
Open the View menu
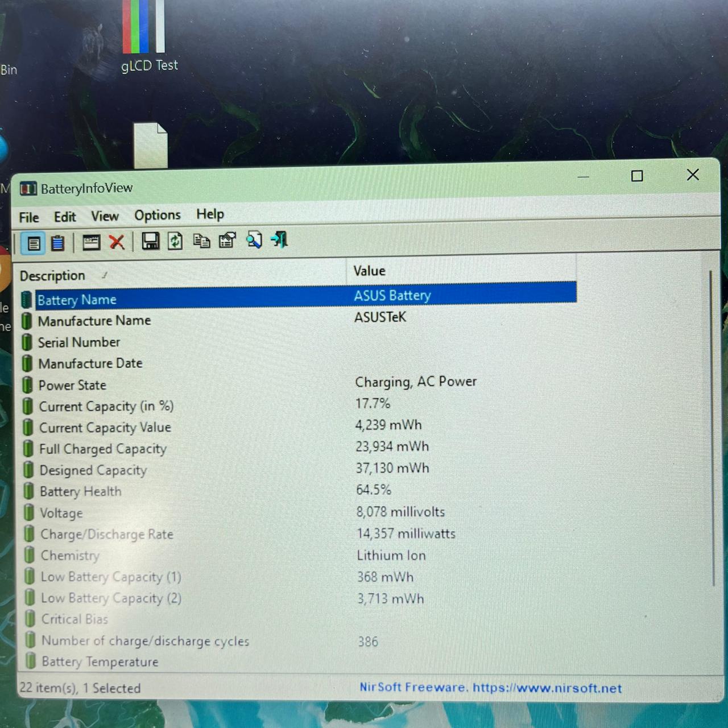tap(105, 216)
